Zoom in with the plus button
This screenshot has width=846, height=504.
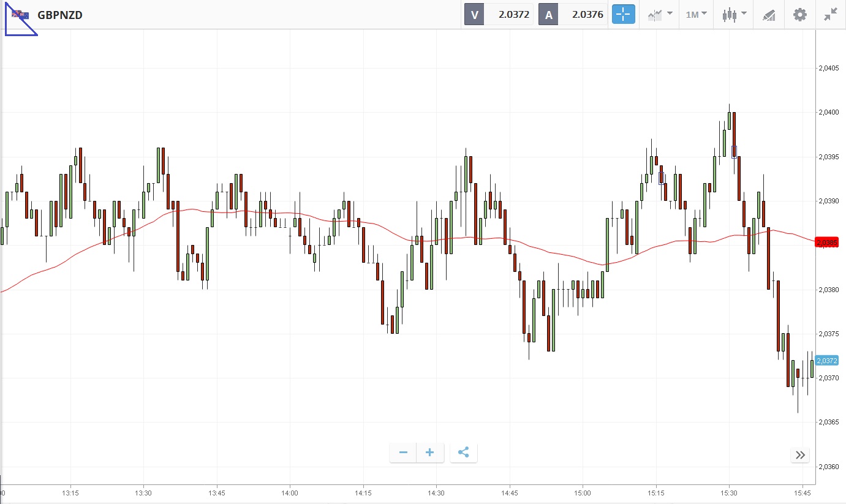[x=430, y=453]
